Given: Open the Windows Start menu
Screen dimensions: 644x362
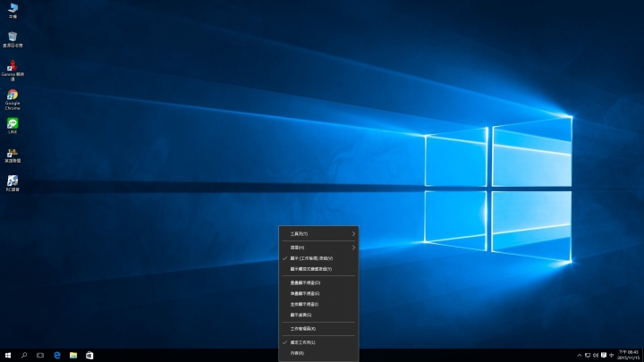Looking at the screenshot, I should point(8,356).
